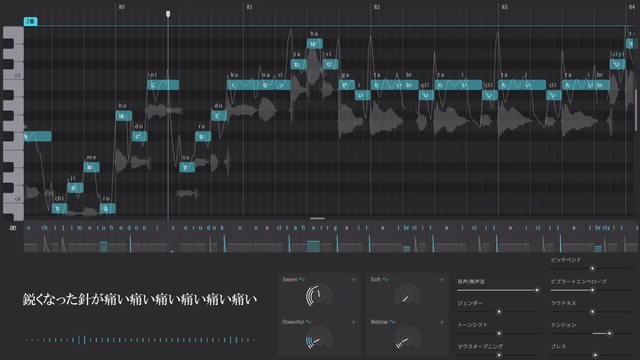Screen dimensions: 640x360
Task: Click the vertical scrollbar at piano roll's right edge
Action: point(636,110)
